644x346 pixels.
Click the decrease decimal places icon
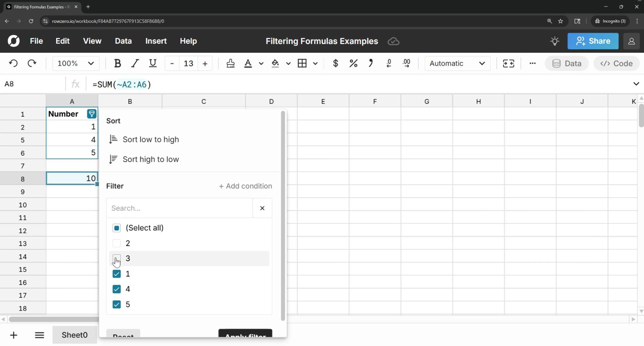pyautogui.click(x=389, y=63)
